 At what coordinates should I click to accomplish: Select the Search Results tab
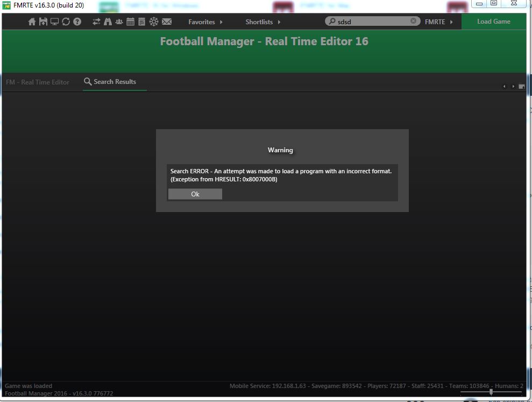pos(115,82)
